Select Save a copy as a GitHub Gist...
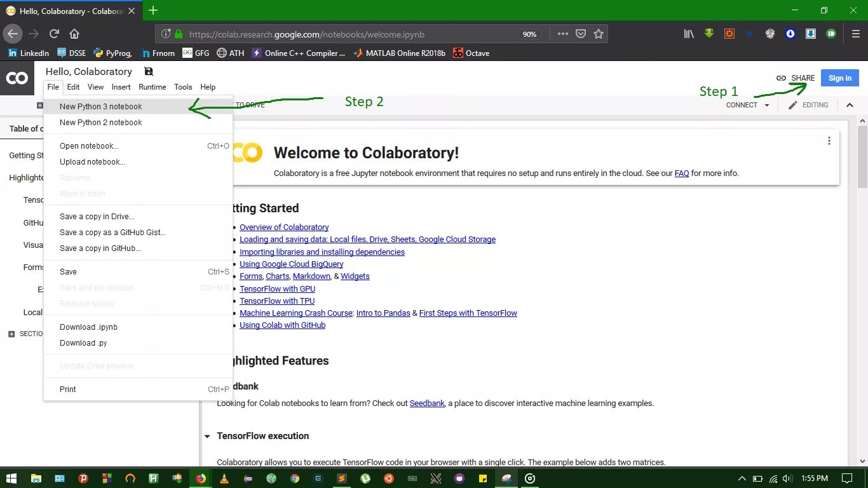Screen dimensions: 868x488 pyautogui.click(x=139, y=233)
